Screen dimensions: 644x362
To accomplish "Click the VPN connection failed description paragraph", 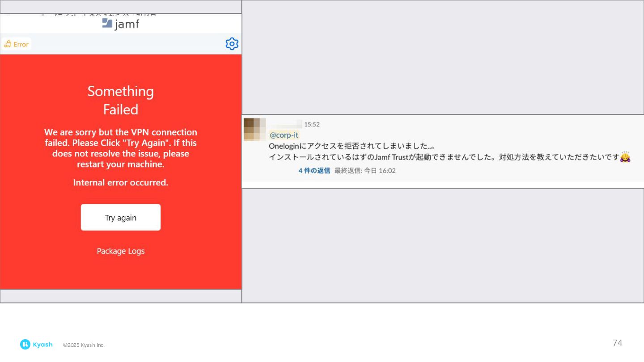I will click(x=121, y=148).
